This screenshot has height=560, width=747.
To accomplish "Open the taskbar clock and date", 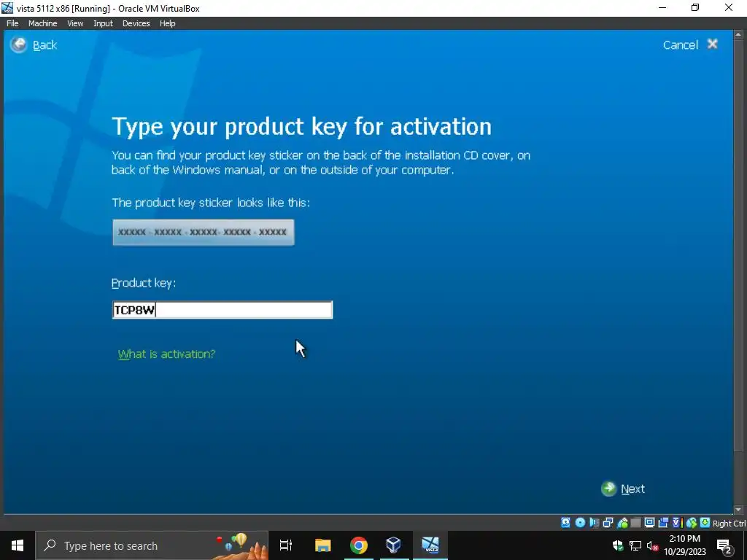I will coord(685,545).
